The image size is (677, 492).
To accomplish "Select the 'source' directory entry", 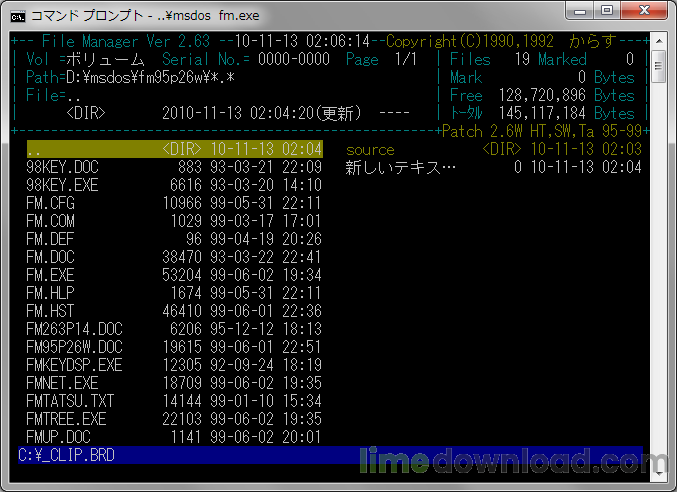I will tap(494, 149).
